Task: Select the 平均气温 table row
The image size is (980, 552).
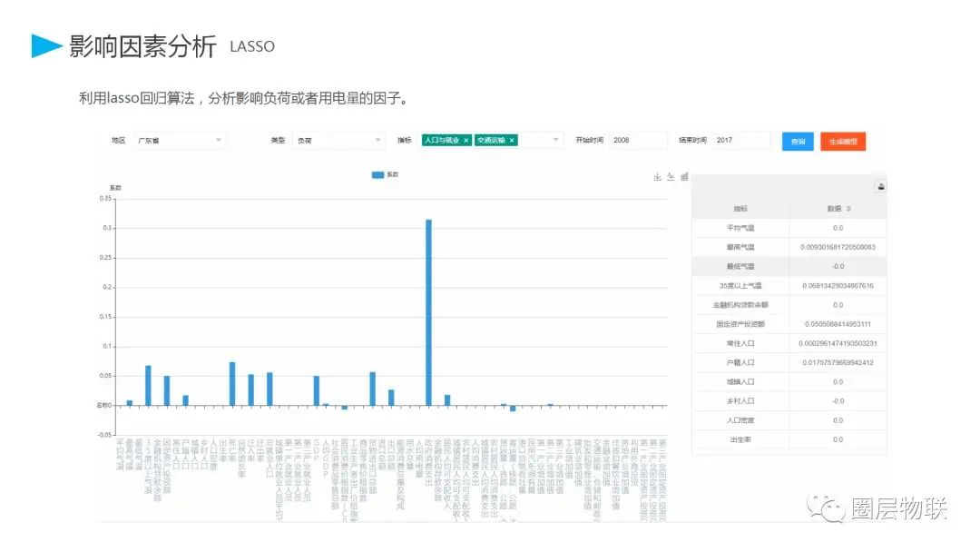Action: (x=789, y=228)
